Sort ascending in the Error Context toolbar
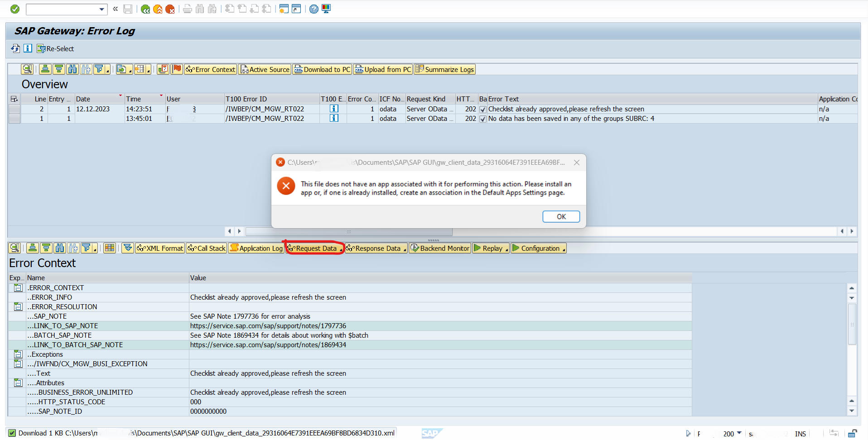This screenshot has height=440, width=868. click(32, 248)
